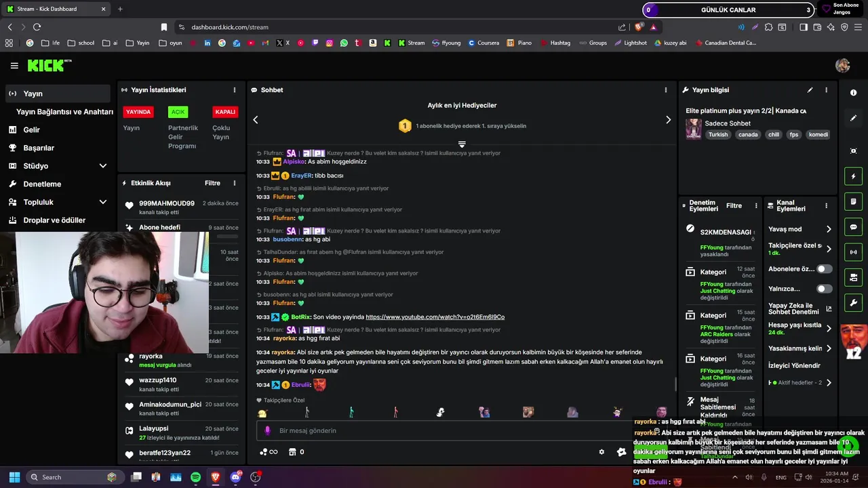The width and height of the screenshot is (868, 488).
Task: Click the screen capture frame icon in right sidebar
Action: click(853, 150)
